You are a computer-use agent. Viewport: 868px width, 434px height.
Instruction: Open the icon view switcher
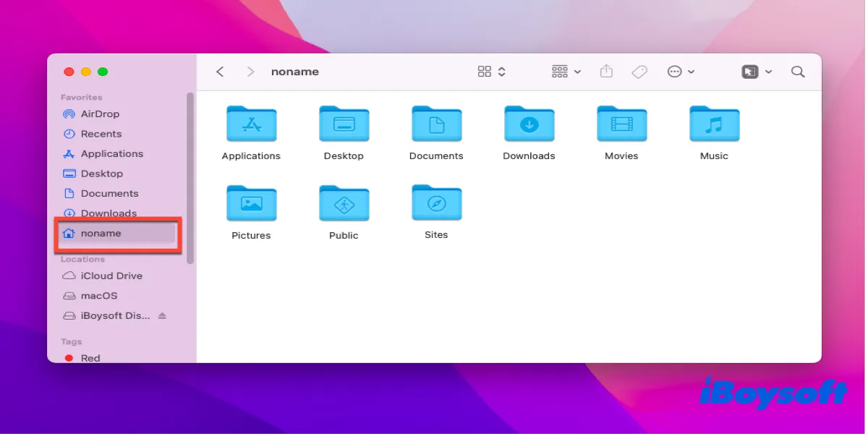point(491,72)
